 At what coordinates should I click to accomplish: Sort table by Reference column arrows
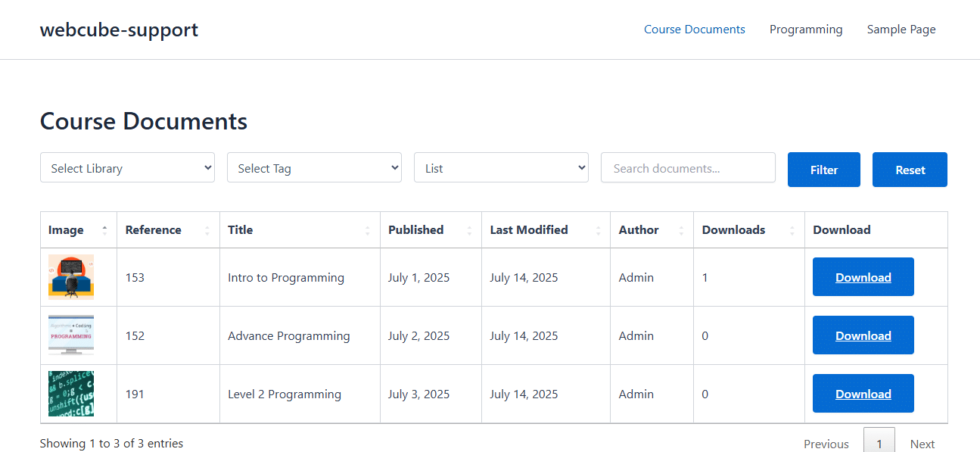pyautogui.click(x=207, y=230)
